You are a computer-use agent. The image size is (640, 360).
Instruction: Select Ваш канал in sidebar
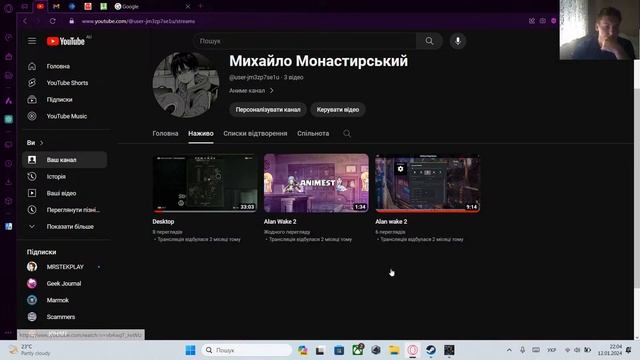pyautogui.click(x=64, y=160)
